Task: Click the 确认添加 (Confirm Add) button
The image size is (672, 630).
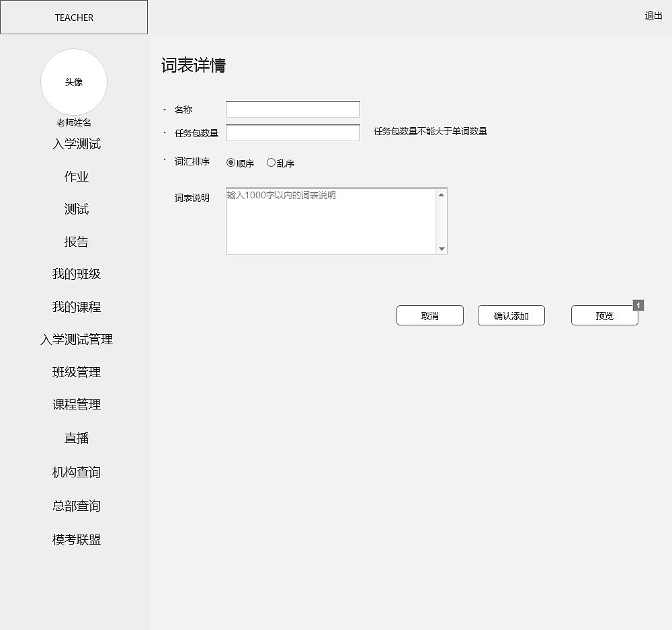Action: (x=511, y=315)
